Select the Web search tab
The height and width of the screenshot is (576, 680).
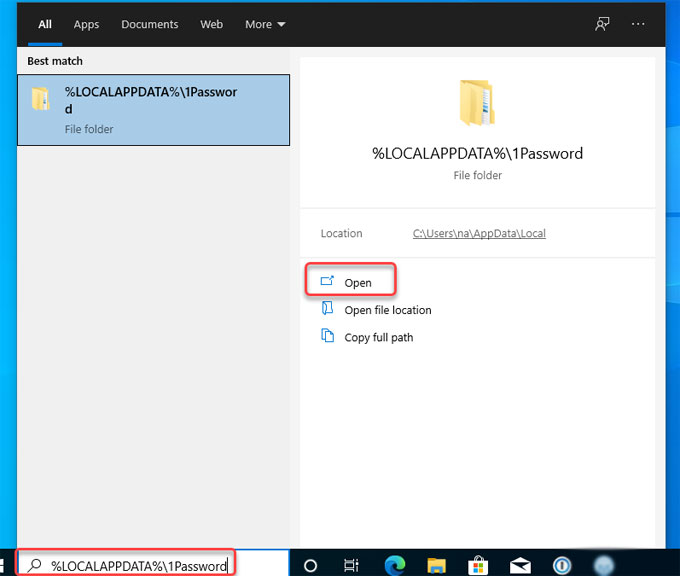211,24
